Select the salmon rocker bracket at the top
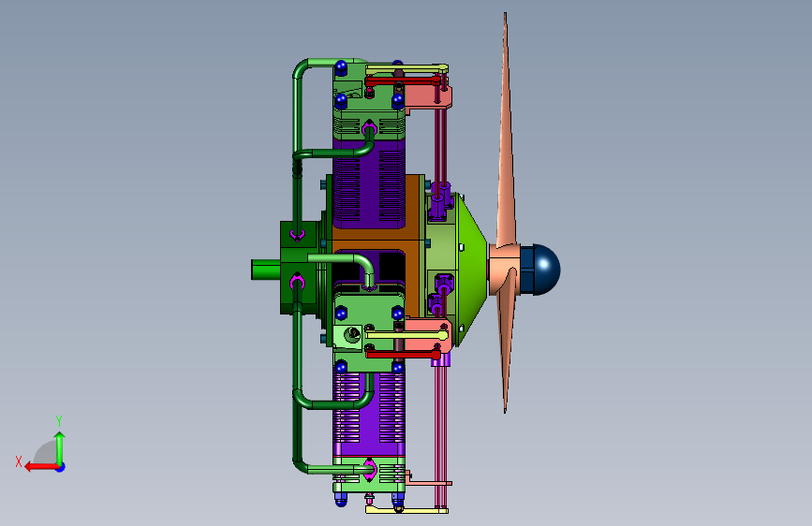Image resolution: width=812 pixels, height=526 pixels. (428, 97)
